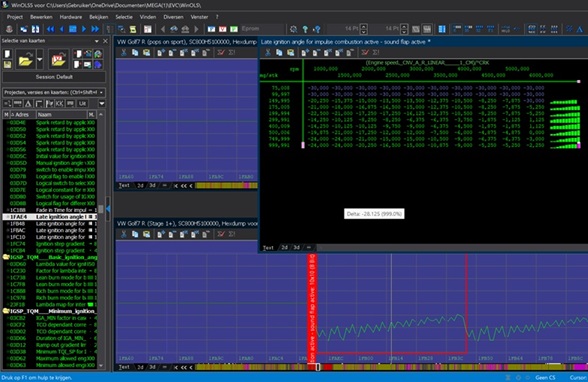The width and height of the screenshot is (588, 382).
Task: Click the blue square stop icon in the main toolbar
Action: (73, 29)
